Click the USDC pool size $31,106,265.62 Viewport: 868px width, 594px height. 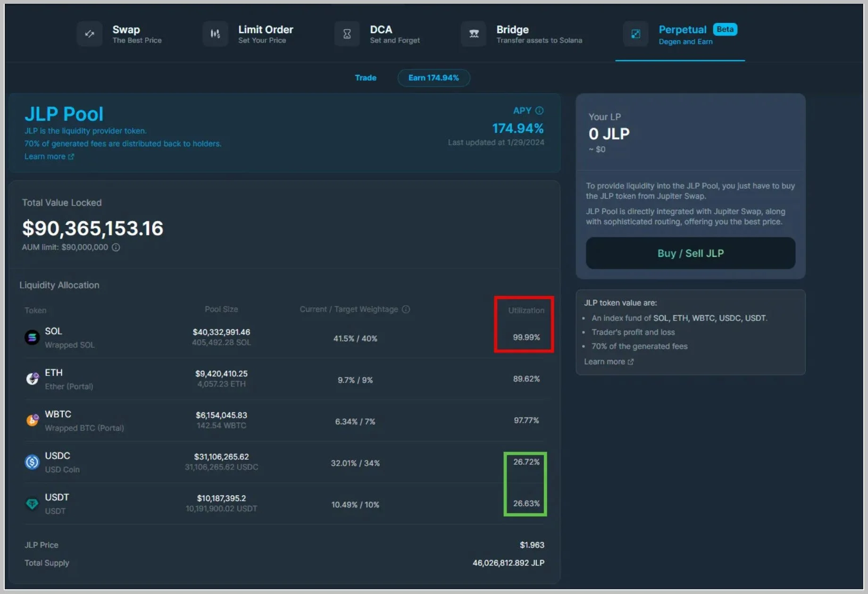coord(221,457)
